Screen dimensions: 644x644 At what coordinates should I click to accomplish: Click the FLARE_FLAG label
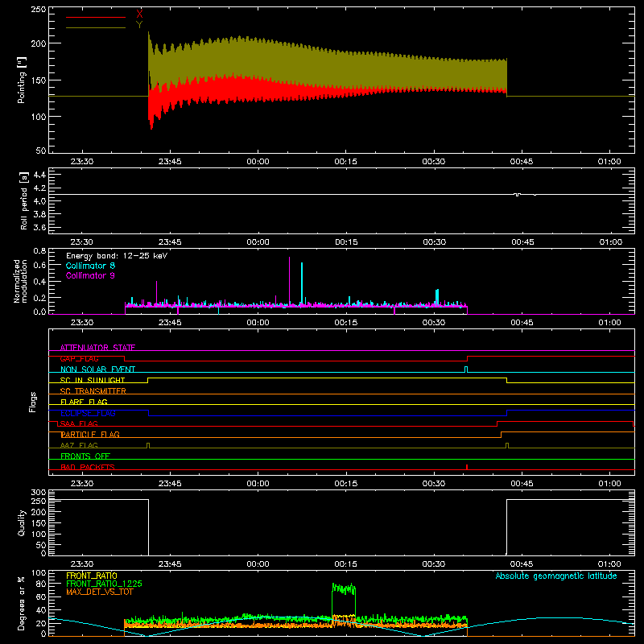pyautogui.click(x=84, y=402)
